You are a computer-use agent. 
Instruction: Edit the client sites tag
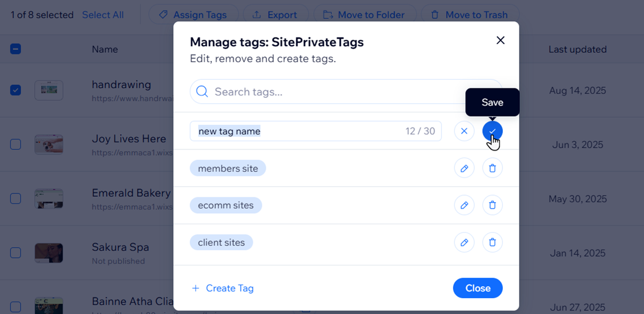click(464, 242)
